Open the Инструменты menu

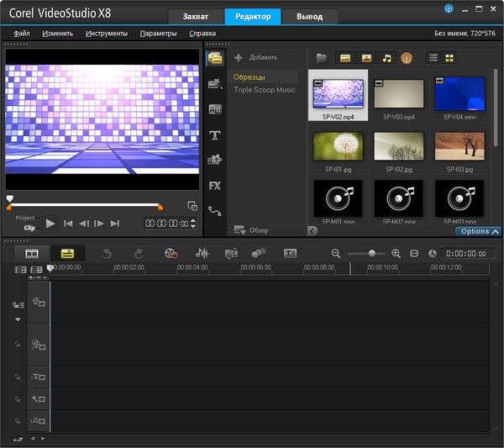pyautogui.click(x=106, y=34)
